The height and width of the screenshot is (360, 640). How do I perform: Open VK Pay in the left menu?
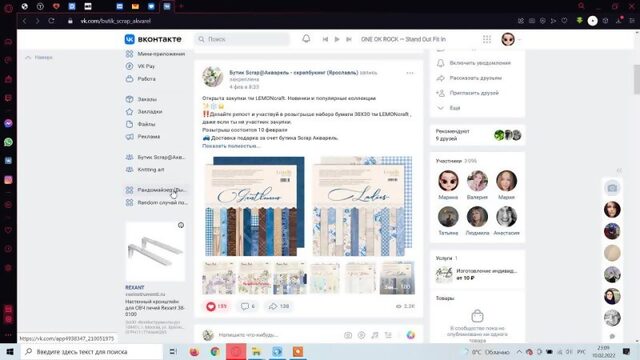140,66
